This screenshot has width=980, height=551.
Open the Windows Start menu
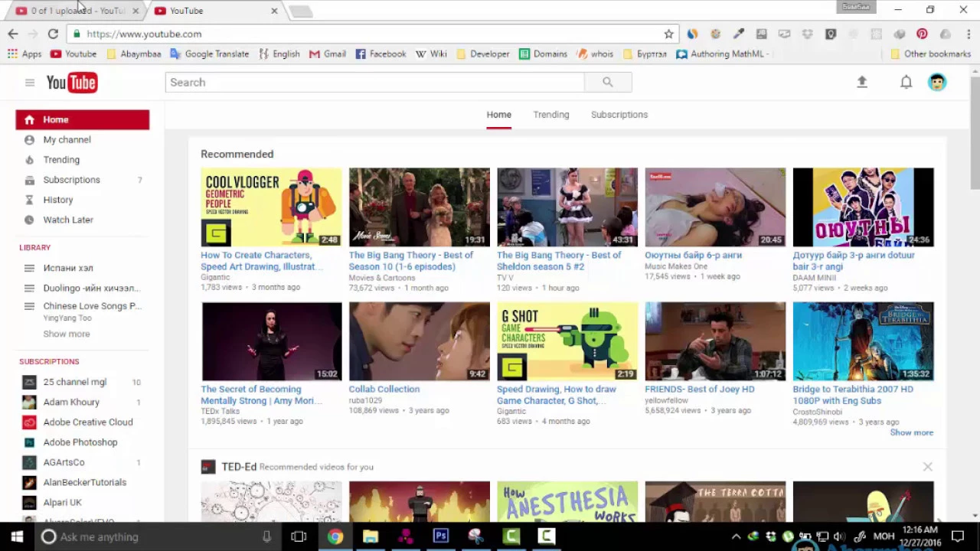point(17,536)
